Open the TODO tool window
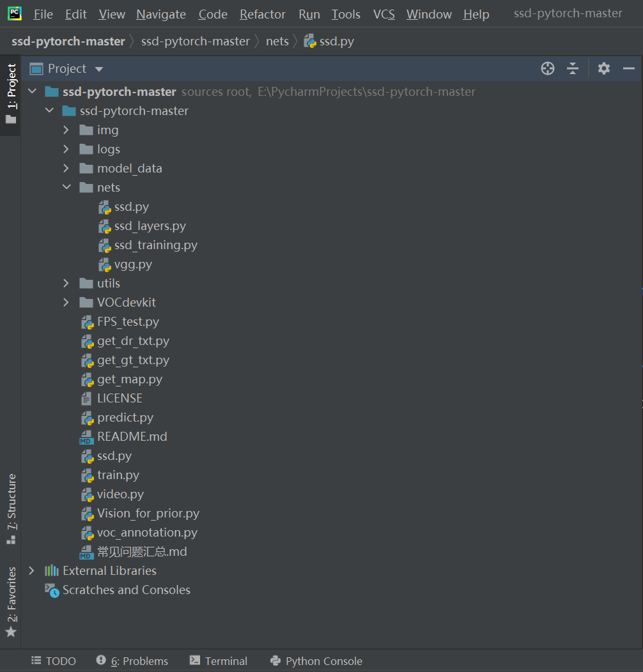Viewport: 643px width, 672px height. tap(54, 661)
